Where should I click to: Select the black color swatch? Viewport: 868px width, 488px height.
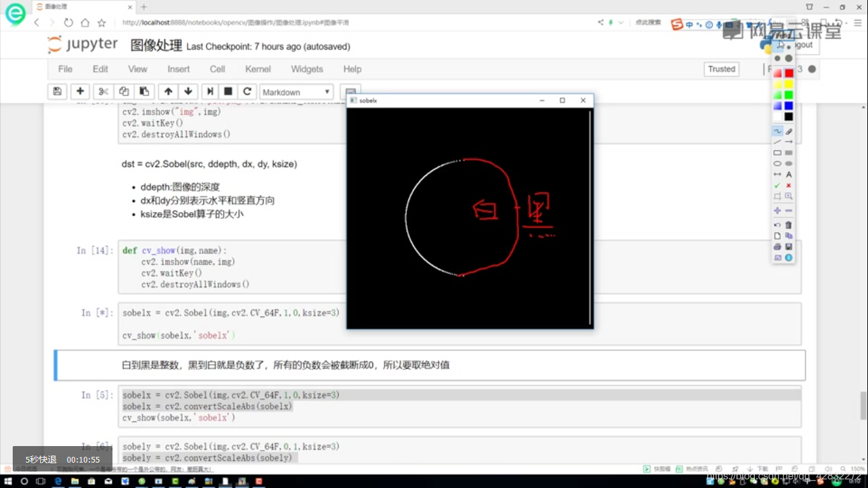(789, 116)
